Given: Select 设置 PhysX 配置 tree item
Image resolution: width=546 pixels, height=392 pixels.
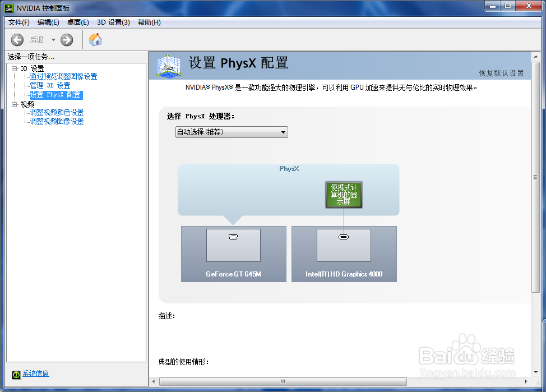Looking at the screenshot, I should point(56,95).
